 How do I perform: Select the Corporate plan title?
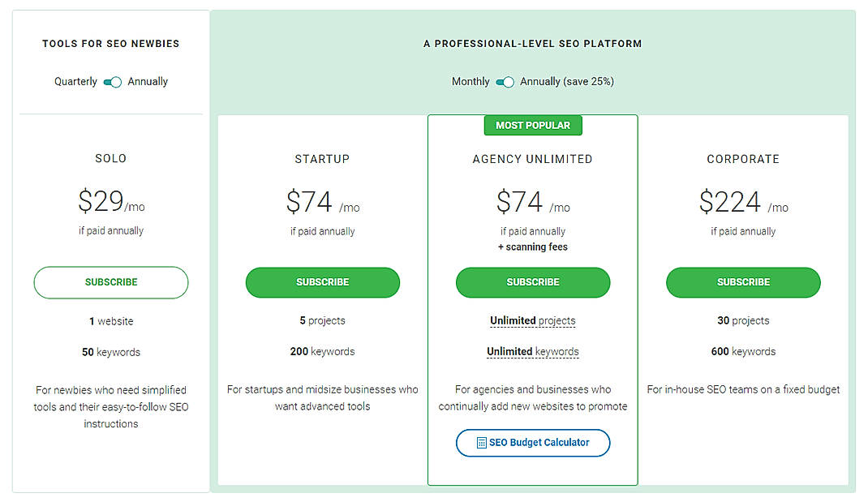743,159
